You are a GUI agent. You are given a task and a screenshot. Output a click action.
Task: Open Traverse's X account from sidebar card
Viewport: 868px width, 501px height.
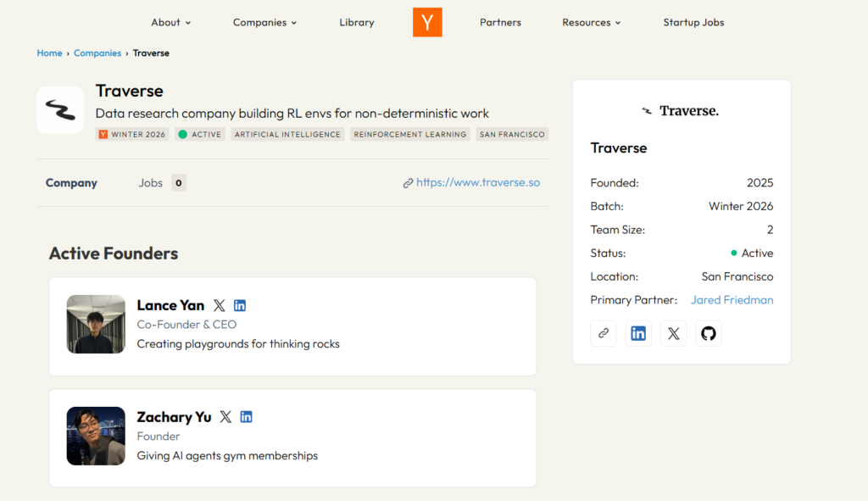pyautogui.click(x=674, y=333)
